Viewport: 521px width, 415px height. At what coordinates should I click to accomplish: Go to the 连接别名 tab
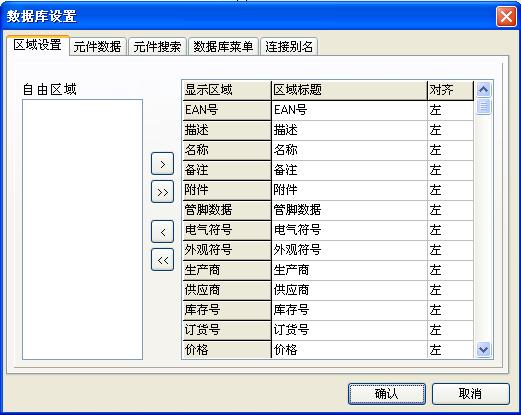point(289,46)
